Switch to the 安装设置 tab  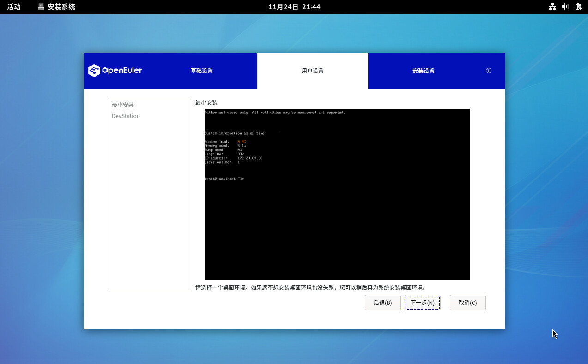coord(423,71)
